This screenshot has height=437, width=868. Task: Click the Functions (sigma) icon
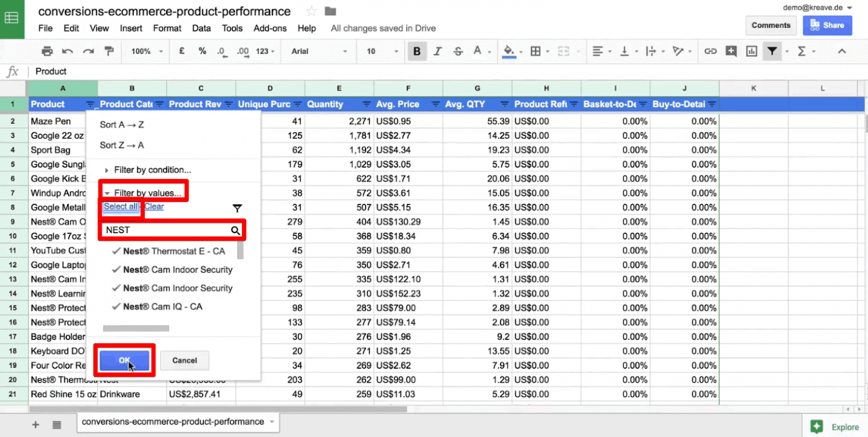tap(803, 51)
